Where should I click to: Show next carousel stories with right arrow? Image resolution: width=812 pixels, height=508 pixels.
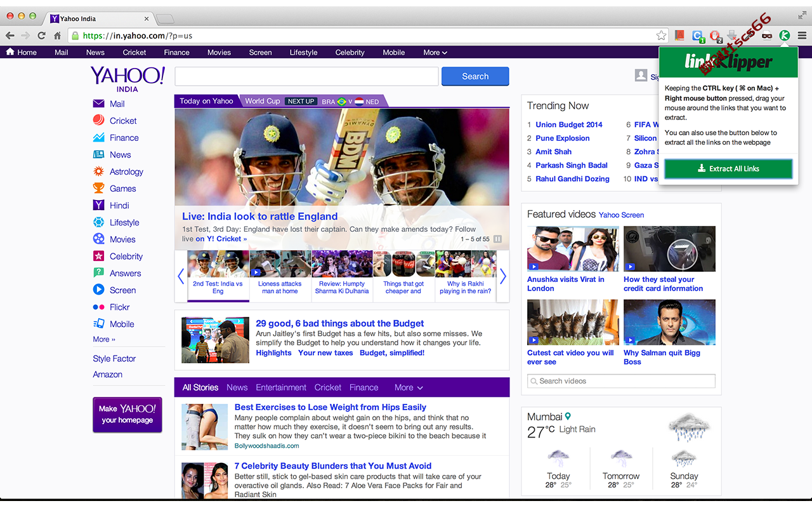click(503, 276)
